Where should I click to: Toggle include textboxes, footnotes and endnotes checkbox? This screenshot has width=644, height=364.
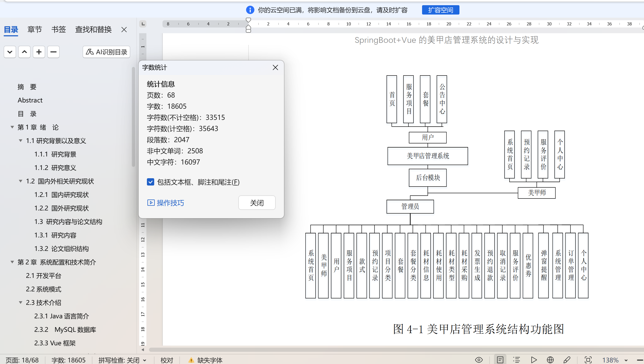pos(151,182)
